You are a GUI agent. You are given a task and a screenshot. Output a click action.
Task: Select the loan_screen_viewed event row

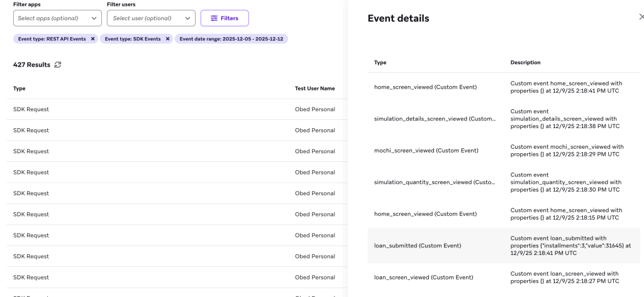tap(423, 277)
